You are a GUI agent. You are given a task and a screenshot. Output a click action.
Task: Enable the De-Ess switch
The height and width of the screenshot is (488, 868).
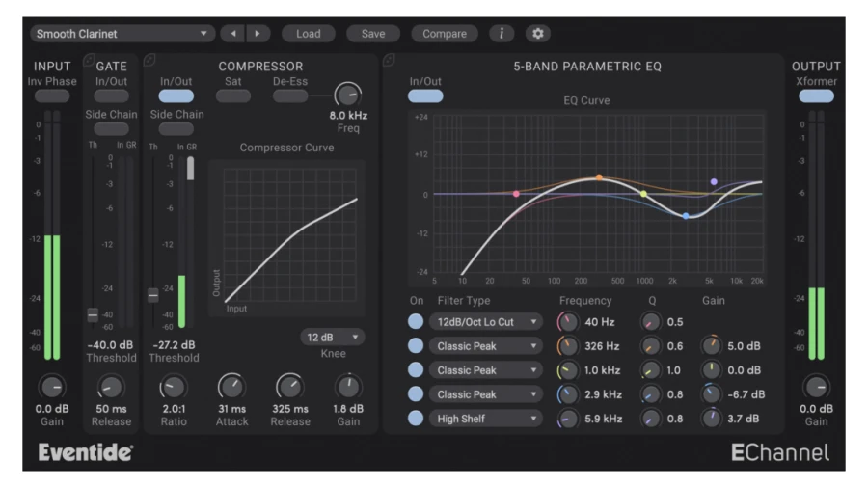click(290, 96)
